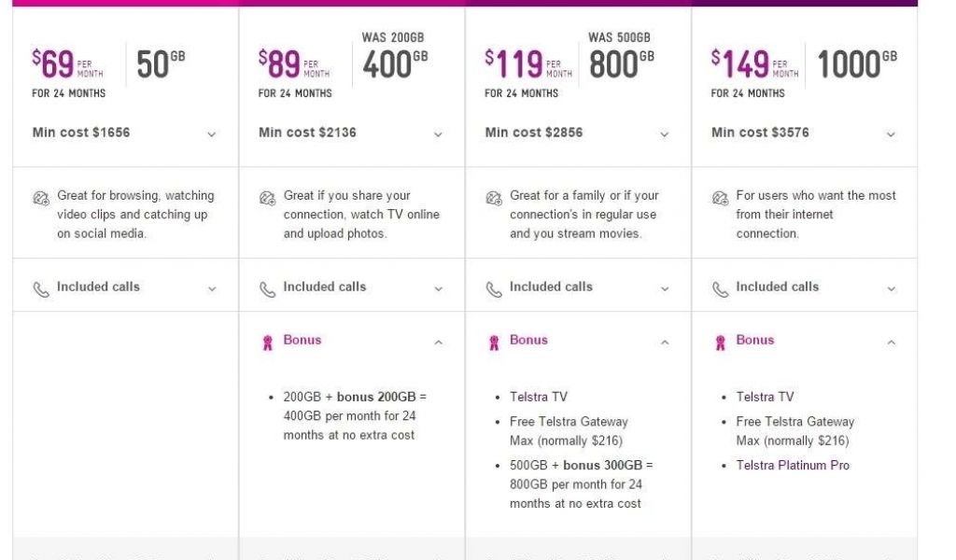Collapse the Bonus section in $149 plan
This screenshot has height=560, width=956.
891,343
